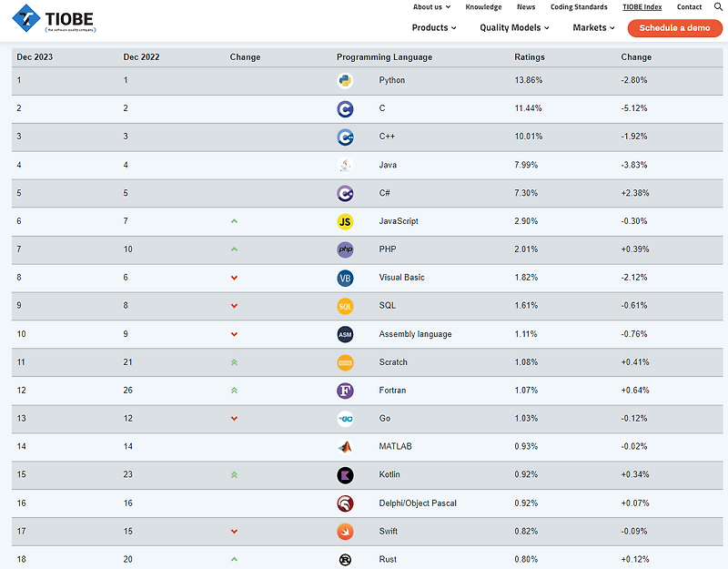The image size is (728, 569).
Task: Click the Swift logo icon
Action: pos(345,532)
